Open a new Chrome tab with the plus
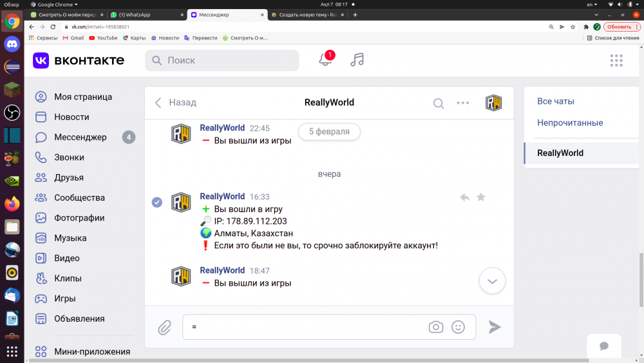Image resolution: width=644 pixels, height=363 pixels. pyautogui.click(x=355, y=15)
